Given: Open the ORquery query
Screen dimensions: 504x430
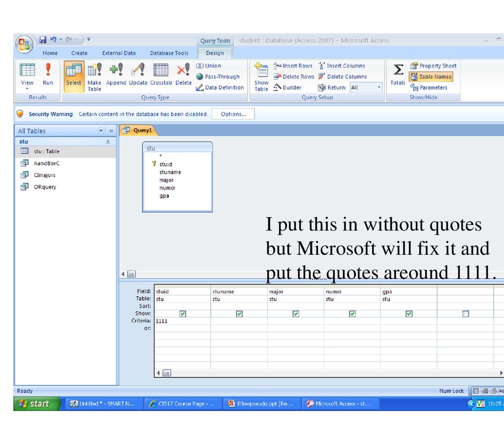Looking at the screenshot, I should pyautogui.click(x=65, y=187).
